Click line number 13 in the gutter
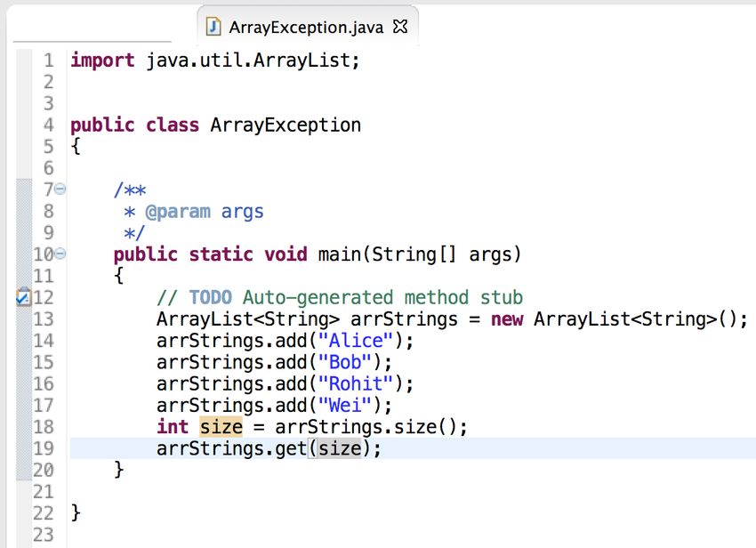The image size is (756, 548). [x=44, y=319]
